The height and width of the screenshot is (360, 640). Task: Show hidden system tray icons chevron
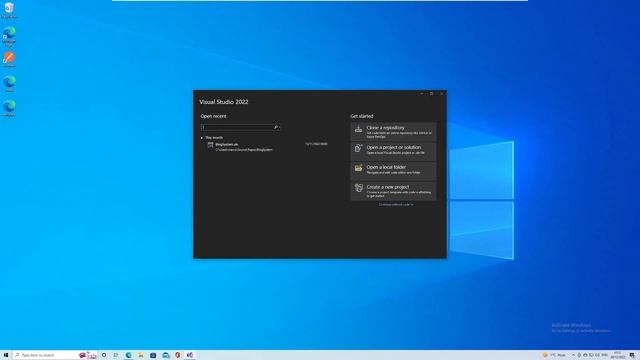tap(573, 355)
